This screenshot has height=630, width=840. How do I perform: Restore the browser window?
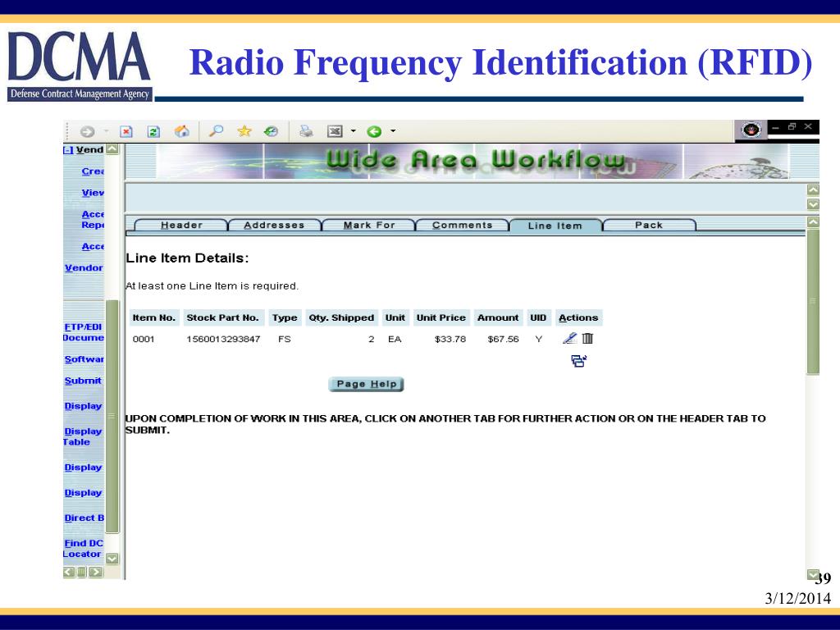point(792,127)
